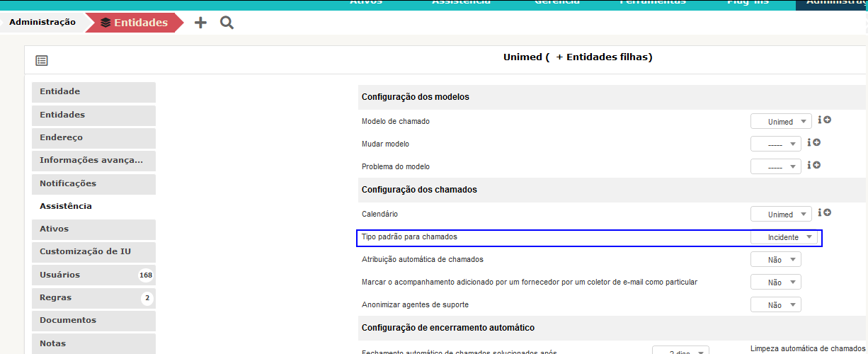
Task: Click the Administração breadcrumb
Action: tap(42, 23)
